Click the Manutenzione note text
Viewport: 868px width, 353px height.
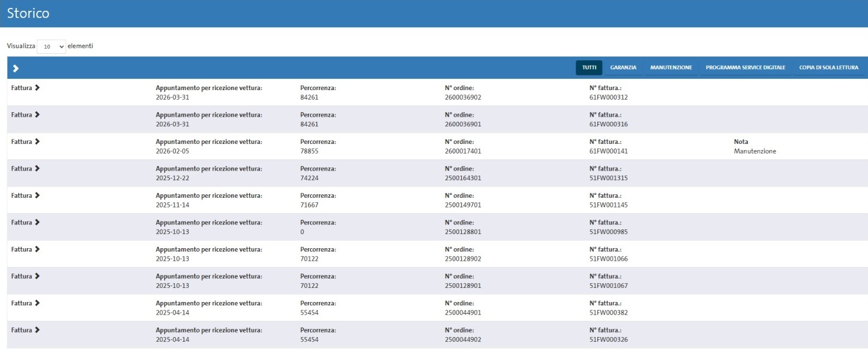point(755,151)
